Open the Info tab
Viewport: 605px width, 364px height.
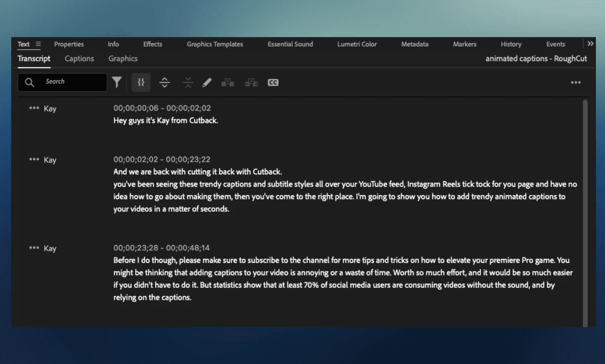[x=113, y=44]
